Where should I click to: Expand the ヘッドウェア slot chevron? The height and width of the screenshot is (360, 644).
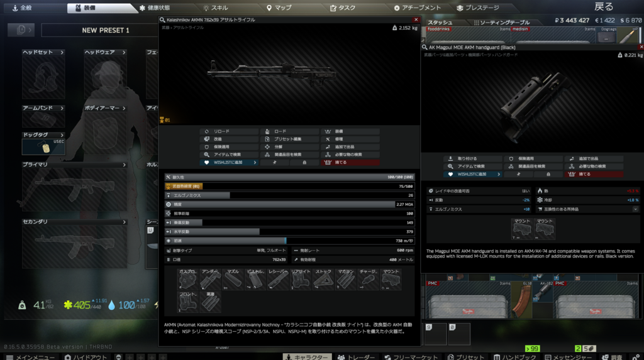coord(124,53)
